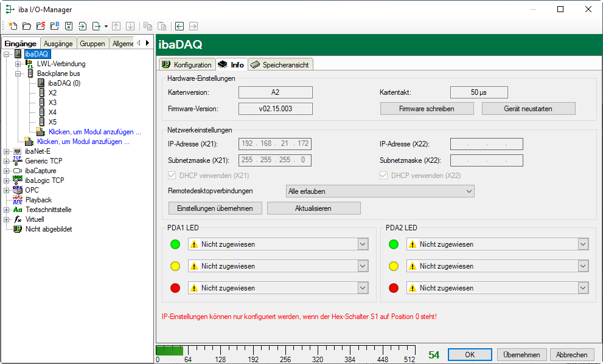Click the OPC interface icon in tree

(18, 190)
